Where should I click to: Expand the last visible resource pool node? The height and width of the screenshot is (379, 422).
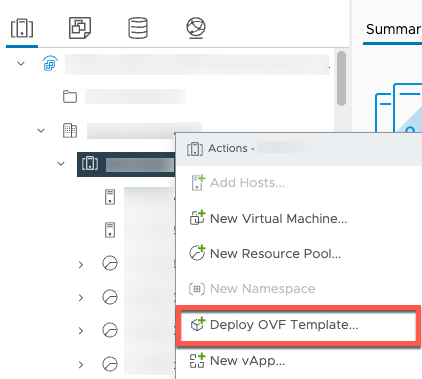click(x=81, y=364)
